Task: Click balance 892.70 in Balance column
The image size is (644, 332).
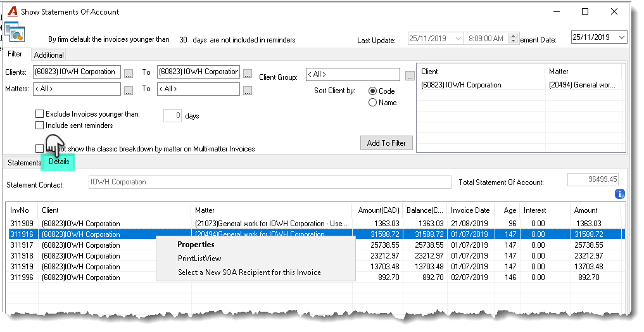Action: (x=433, y=278)
